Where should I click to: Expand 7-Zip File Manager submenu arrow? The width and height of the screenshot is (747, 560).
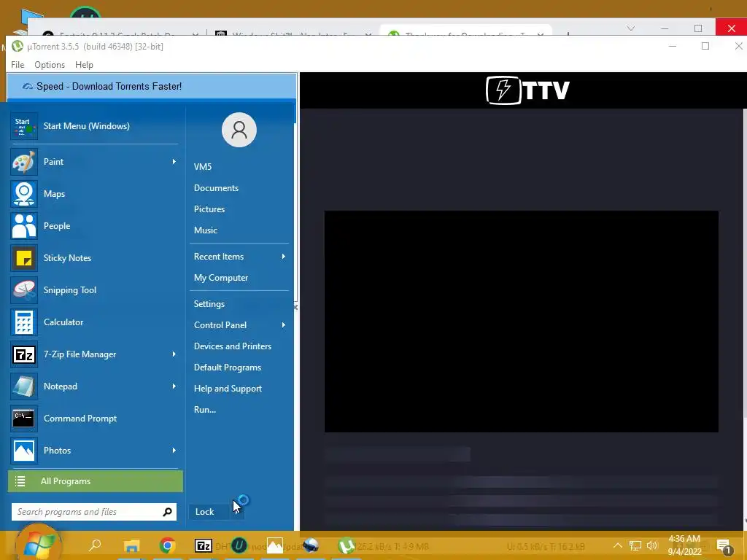point(174,354)
